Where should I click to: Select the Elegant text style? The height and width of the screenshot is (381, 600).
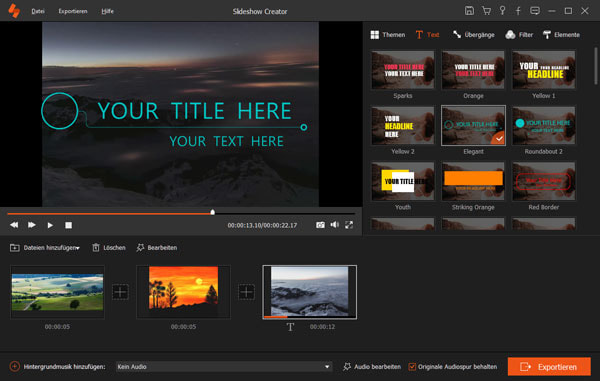tap(473, 125)
